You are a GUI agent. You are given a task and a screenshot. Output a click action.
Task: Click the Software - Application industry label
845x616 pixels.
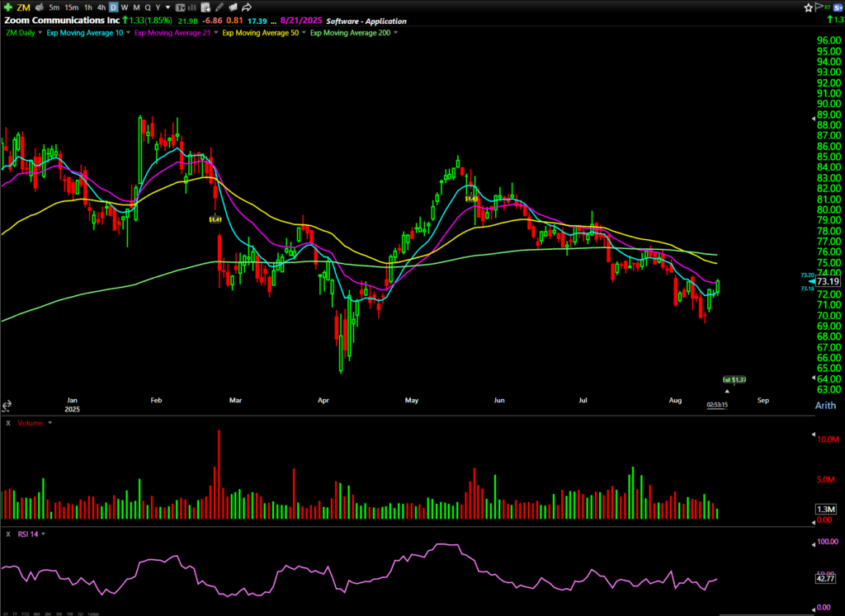pyautogui.click(x=366, y=21)
